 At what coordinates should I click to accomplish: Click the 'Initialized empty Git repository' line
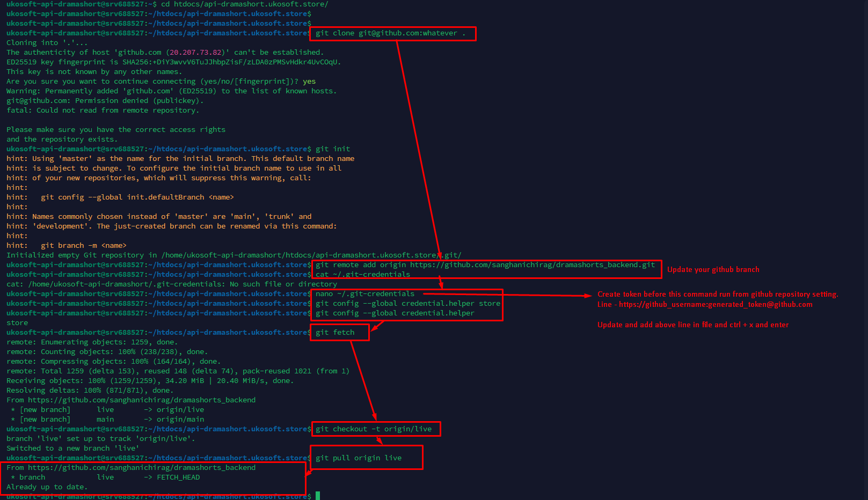pos(234,255)
